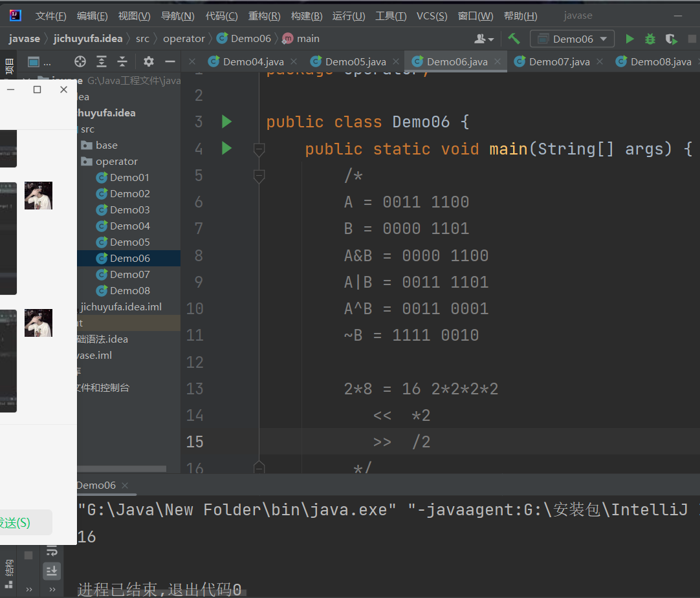Toggle scroll-to-end in console
The width and height of the screenshot is (700, 598).
click(x=51, y=570)
